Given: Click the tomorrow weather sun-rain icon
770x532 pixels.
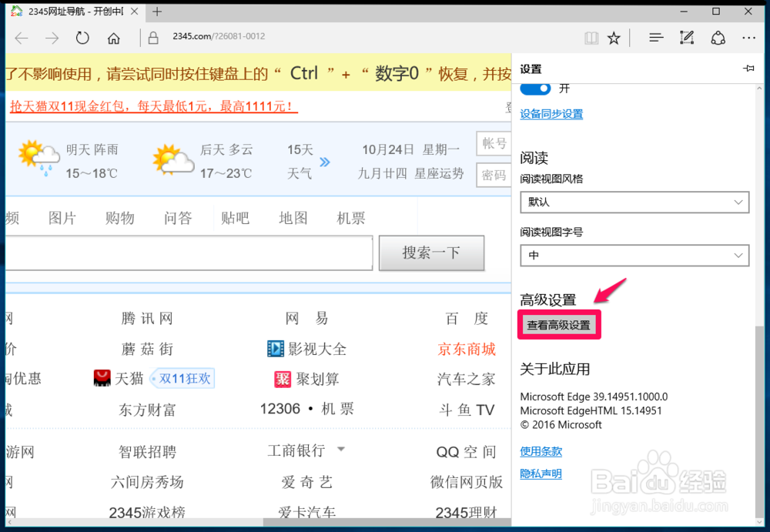Looking at the screenshot, I should pyautogui.click(x=39, y=158).
